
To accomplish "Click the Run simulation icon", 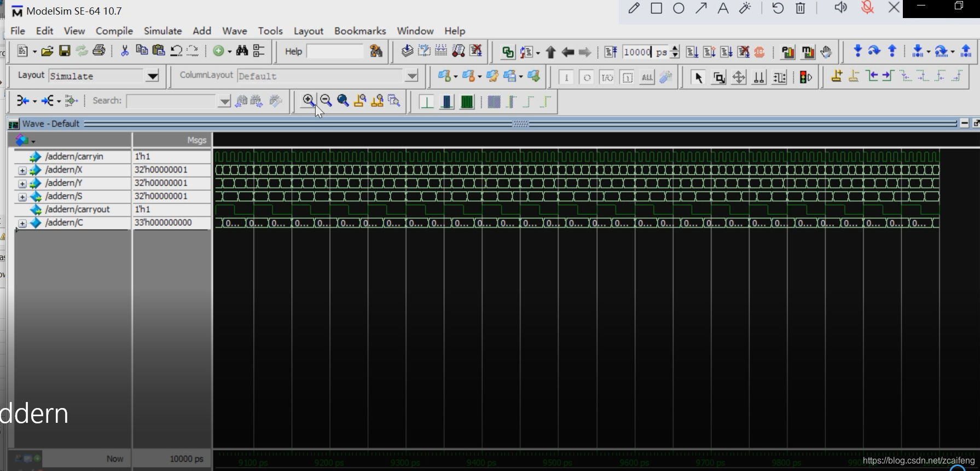I will (692, 52).
